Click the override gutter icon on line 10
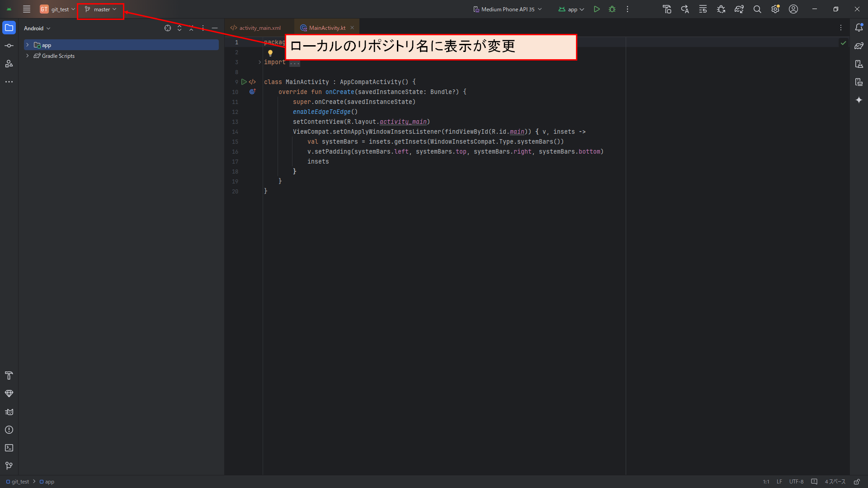 coord(252,92)
